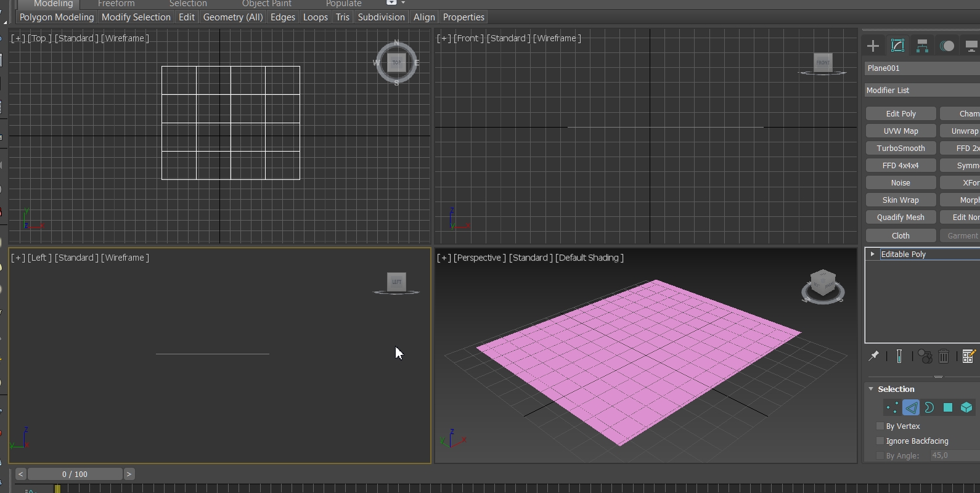
Task: Select Edge sub-object level icon
Action: [x=911, y=407]
